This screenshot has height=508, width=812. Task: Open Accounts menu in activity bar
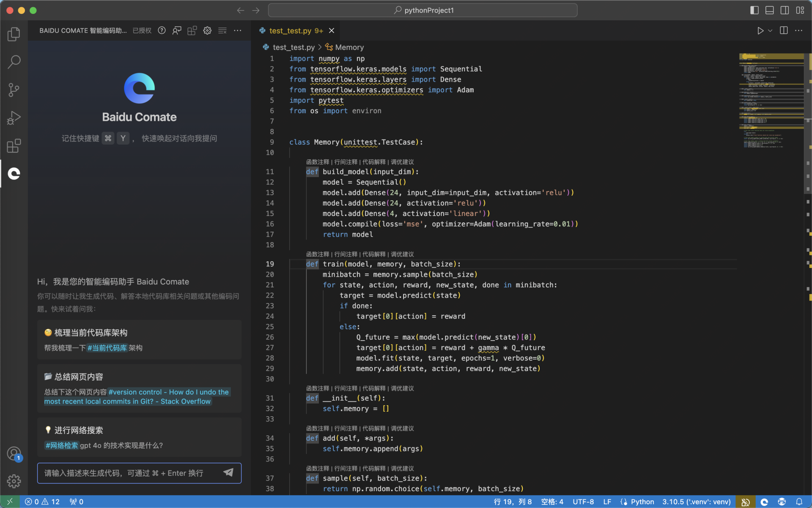tap(14, 454)
